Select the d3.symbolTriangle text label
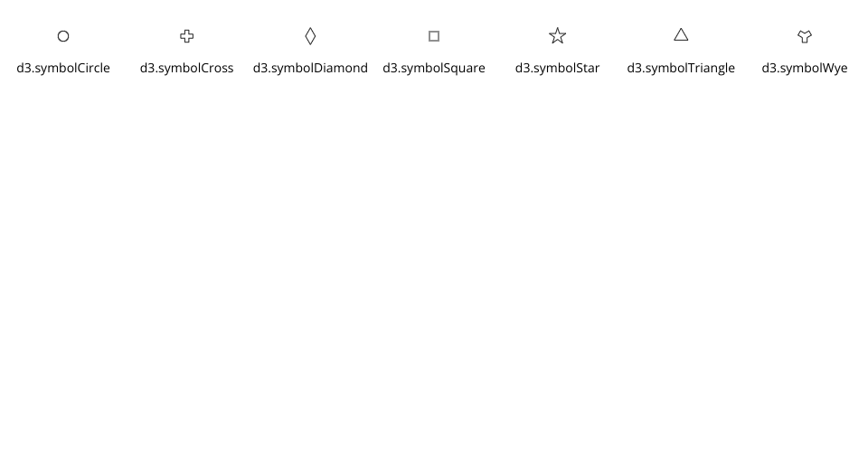The width and height of the screenshot is (868, 452). pyautogui.click(x=681, y=68)
